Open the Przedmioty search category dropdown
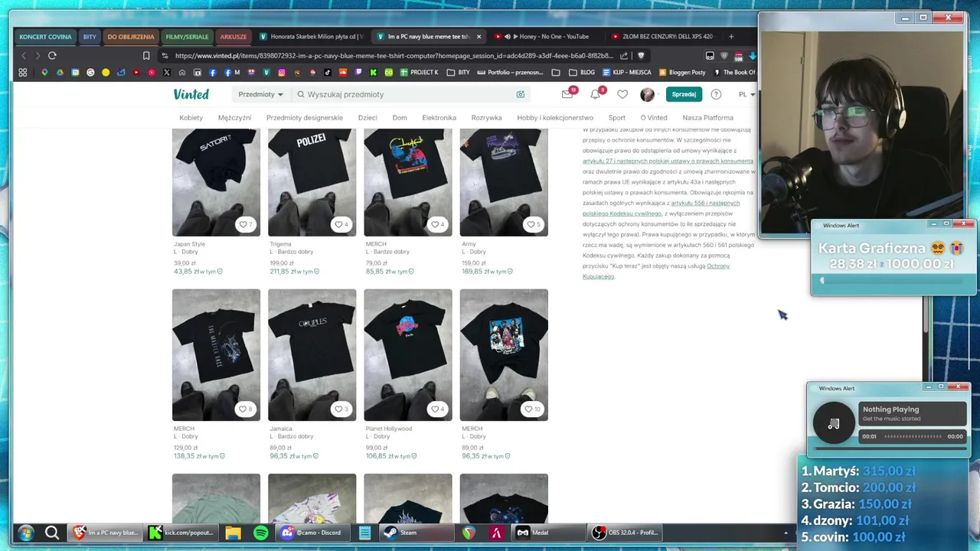The width and height of the screenshot is (980, 551). [x=260, y=94]
